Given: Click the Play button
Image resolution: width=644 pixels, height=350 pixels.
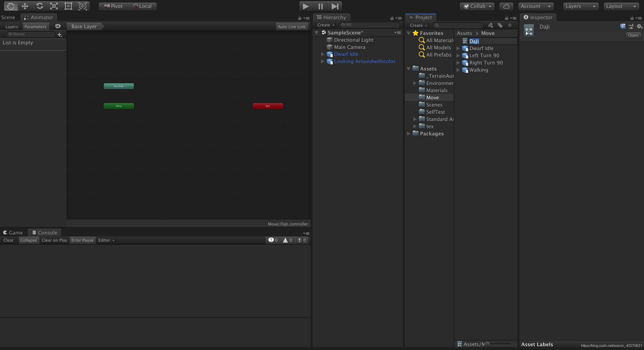Looking at the screenshot, I should point(306,6).
